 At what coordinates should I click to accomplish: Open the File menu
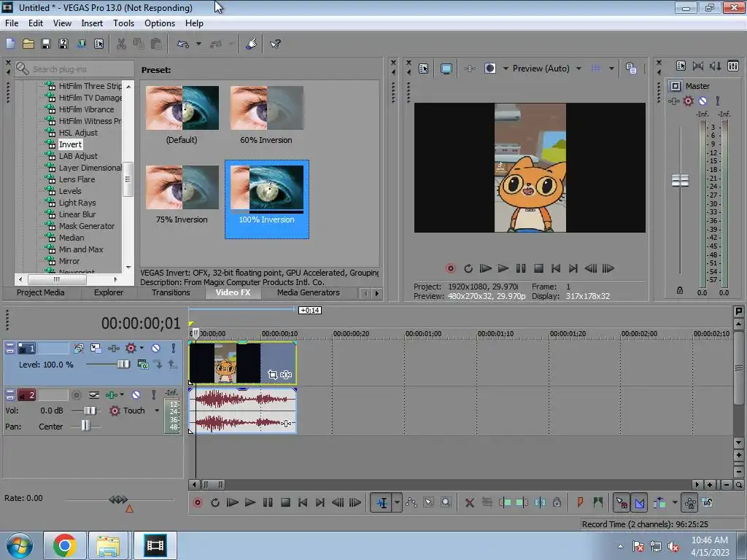pos(12,23)
